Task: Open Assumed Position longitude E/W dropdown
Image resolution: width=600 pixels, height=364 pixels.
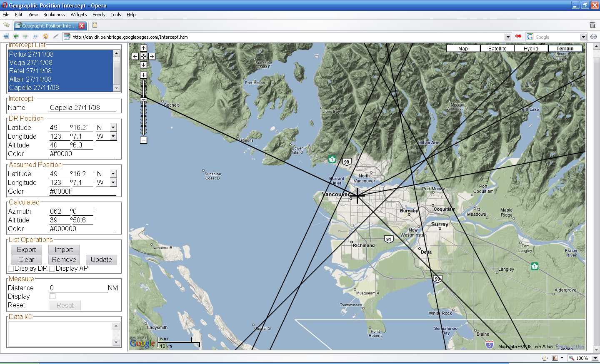Action: [113, 182]
